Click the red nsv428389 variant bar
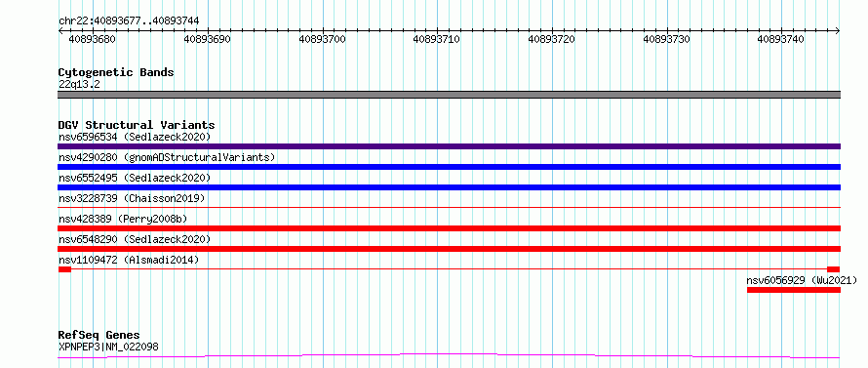The width and height of the screenshot is (868, 368). tap(449, 228)
